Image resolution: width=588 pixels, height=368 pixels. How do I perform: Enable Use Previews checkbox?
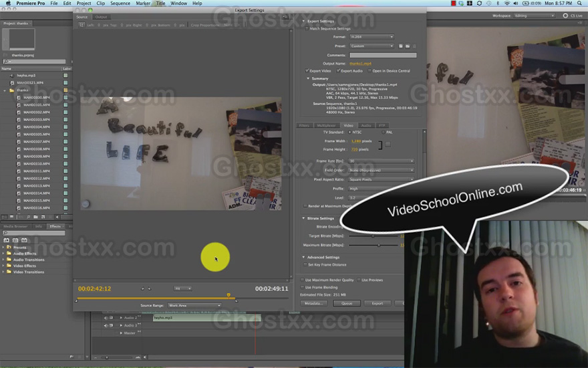pos(359,280)
